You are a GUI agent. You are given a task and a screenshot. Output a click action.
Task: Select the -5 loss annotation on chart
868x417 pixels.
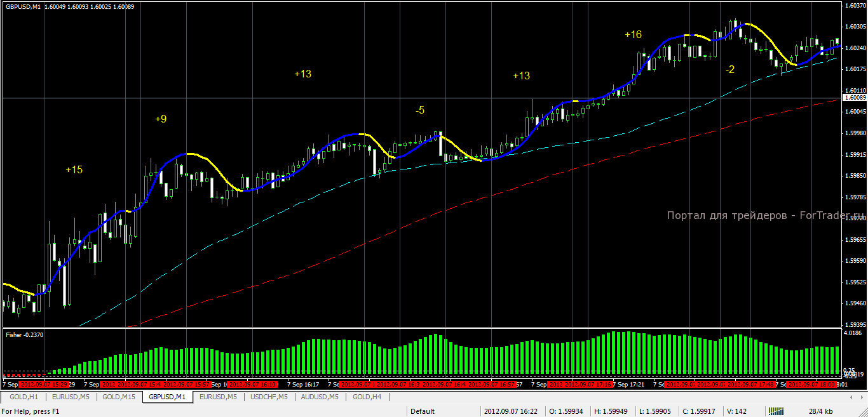[x=420, y=110]
